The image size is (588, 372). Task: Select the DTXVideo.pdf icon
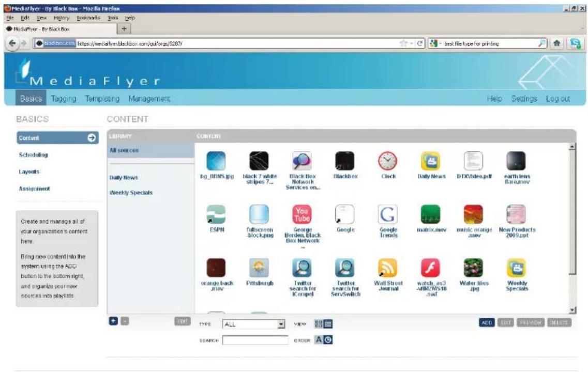click(x=473, y=161)
